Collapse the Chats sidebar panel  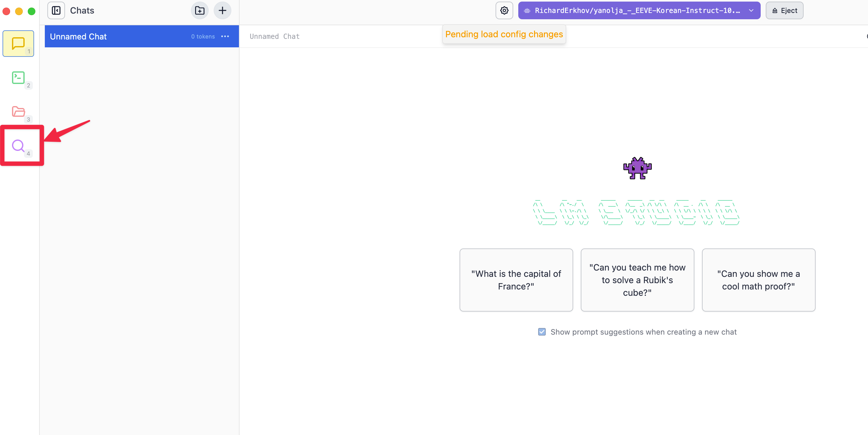coord(56,10)
